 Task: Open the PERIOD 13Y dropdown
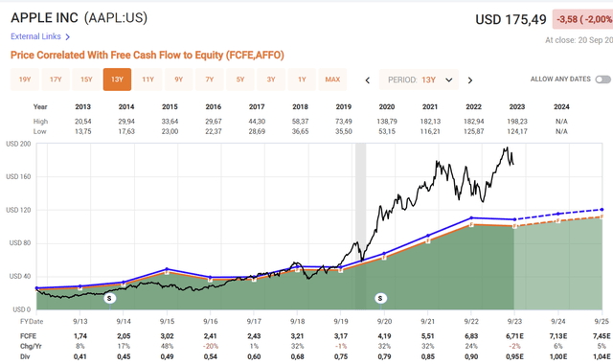[x=419, y=80]
